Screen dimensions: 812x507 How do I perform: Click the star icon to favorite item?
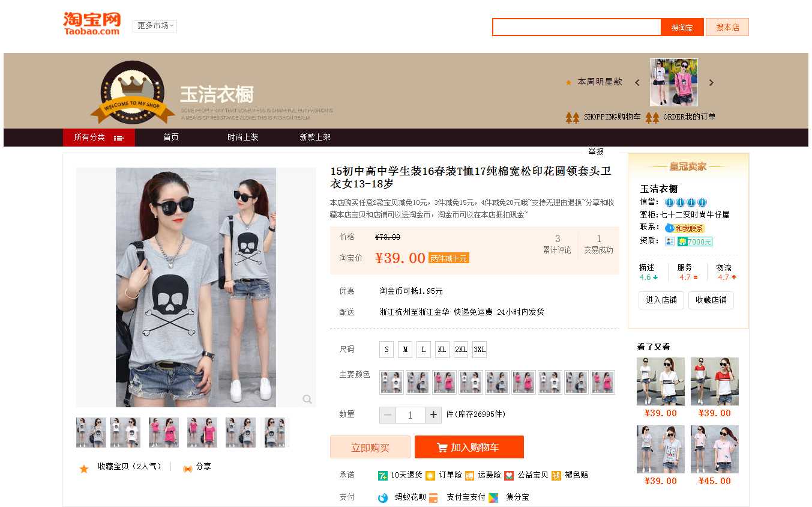pos(84,469)
